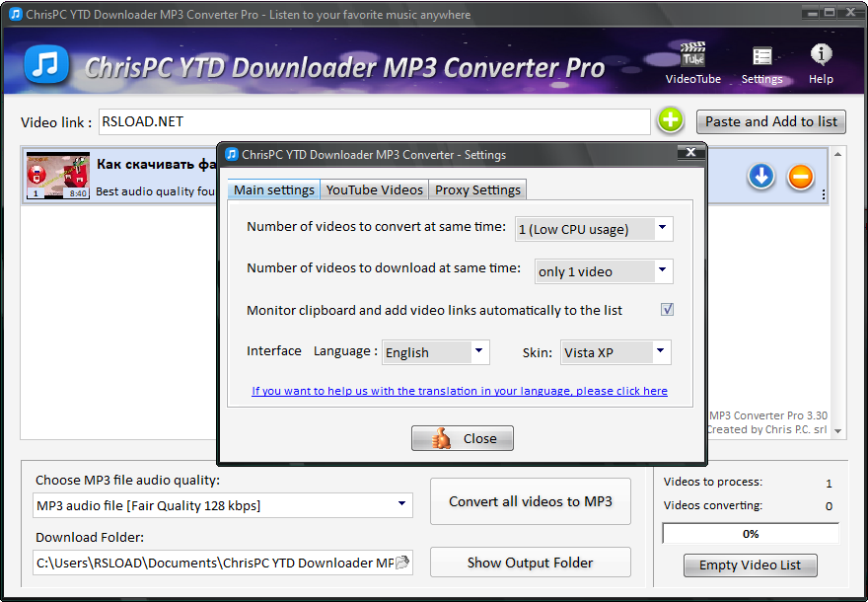
Task: Click the translation help link
Action: 460,391
